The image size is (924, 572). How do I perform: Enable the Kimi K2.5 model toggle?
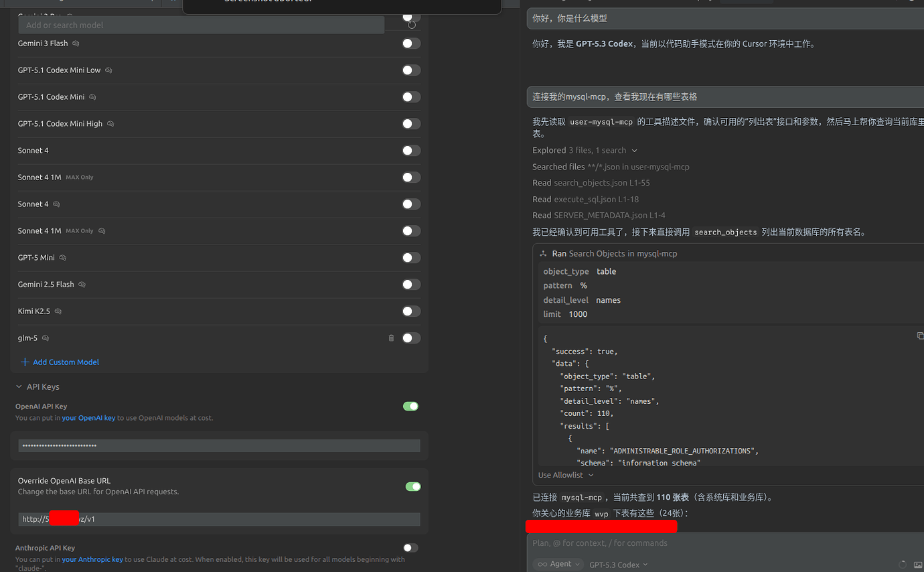click(411, 311)
